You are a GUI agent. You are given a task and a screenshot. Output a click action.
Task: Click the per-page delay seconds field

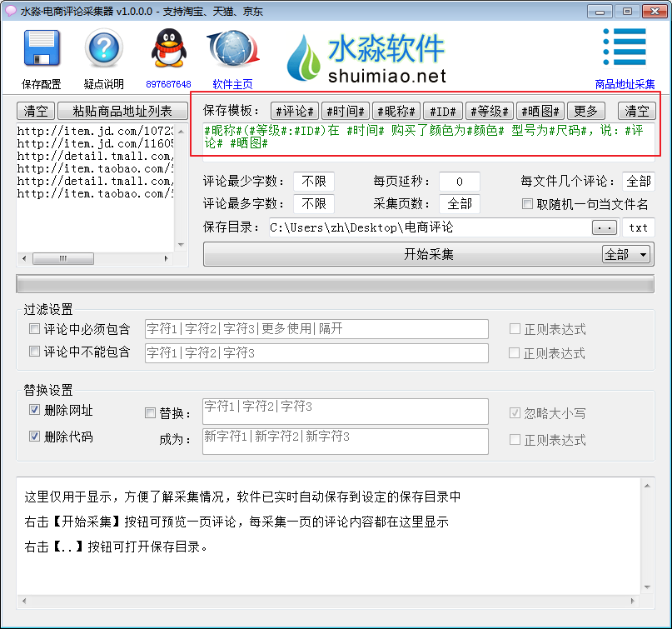click(460, 182)
